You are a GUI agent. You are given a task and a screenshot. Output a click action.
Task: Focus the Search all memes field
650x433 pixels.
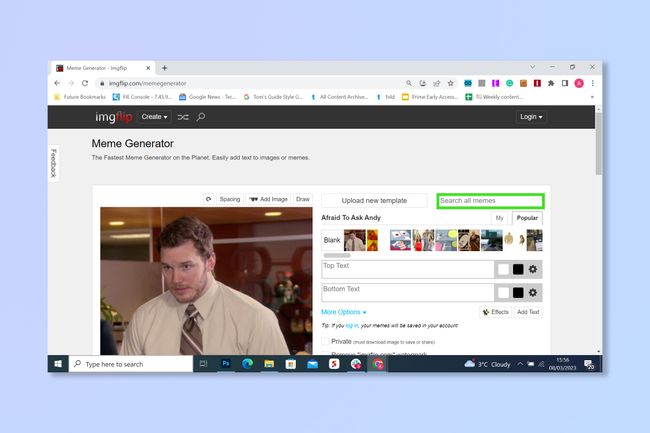490,201
